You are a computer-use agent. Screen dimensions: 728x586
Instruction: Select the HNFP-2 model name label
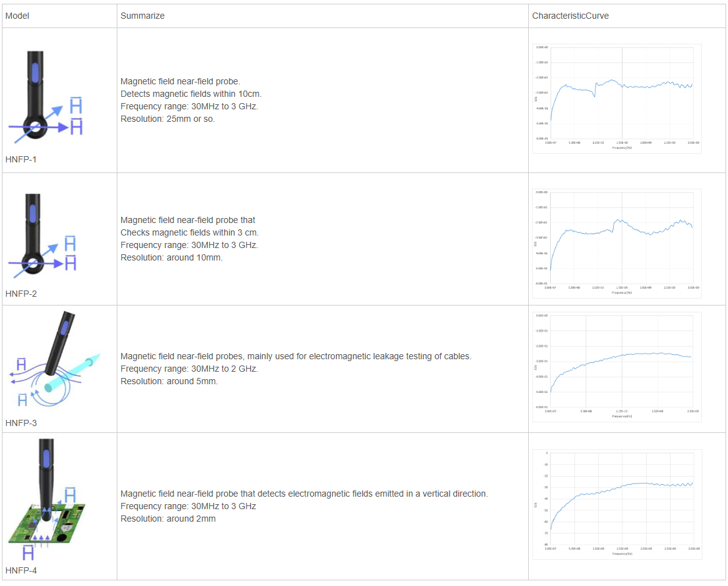pyautogui.click(x=21, y=294)
